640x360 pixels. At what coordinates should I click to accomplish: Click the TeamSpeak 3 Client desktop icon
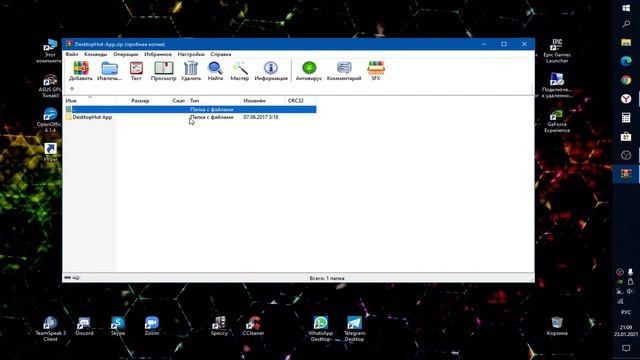[x=50, y=329]
